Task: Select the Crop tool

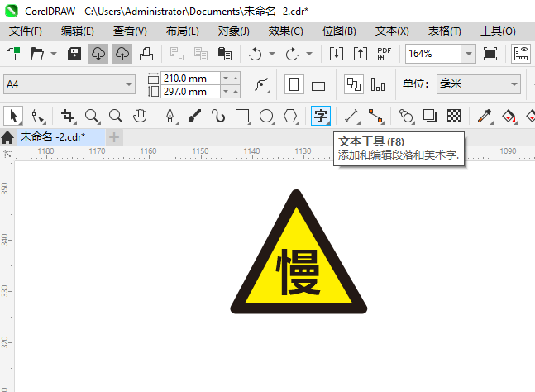Action: [68, 116]
